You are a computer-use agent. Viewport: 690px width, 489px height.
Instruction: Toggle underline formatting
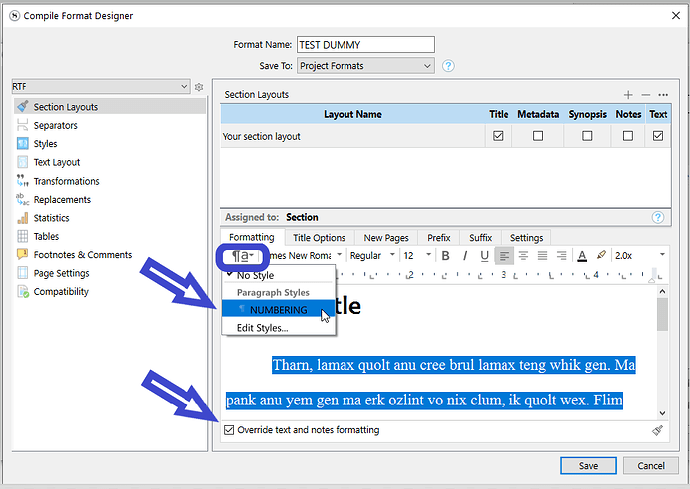[484, 256]
